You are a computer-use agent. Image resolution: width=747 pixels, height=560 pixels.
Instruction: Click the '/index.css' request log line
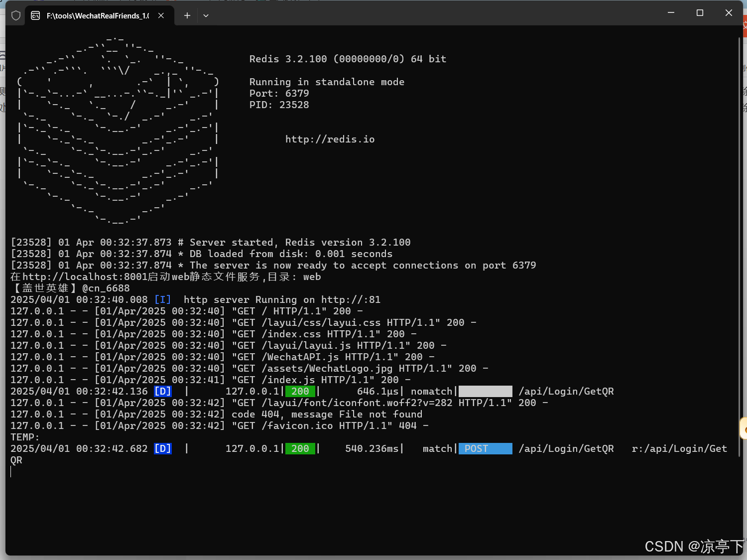coord(214,334)
